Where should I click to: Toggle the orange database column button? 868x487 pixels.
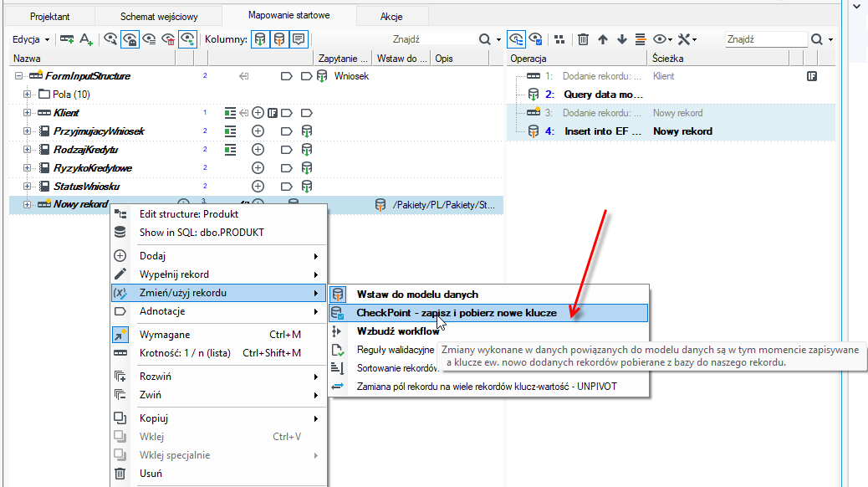279,39
